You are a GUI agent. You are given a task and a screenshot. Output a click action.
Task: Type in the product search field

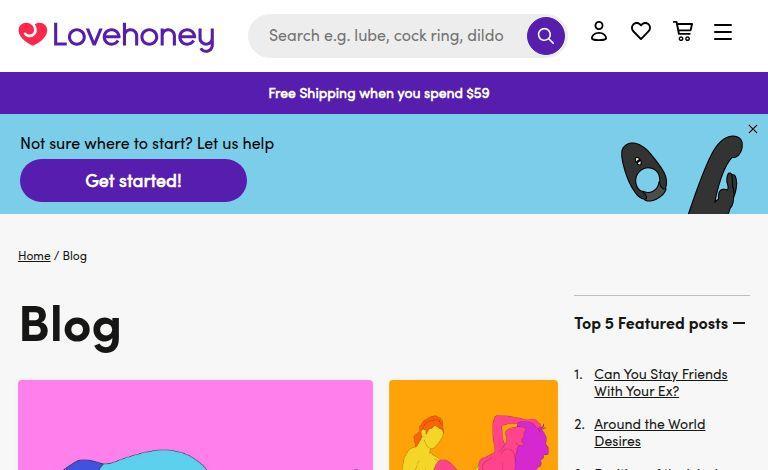(x=390, y=36)
